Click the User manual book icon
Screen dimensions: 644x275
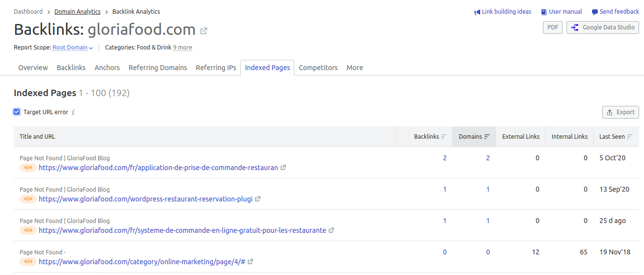point(544,12)
